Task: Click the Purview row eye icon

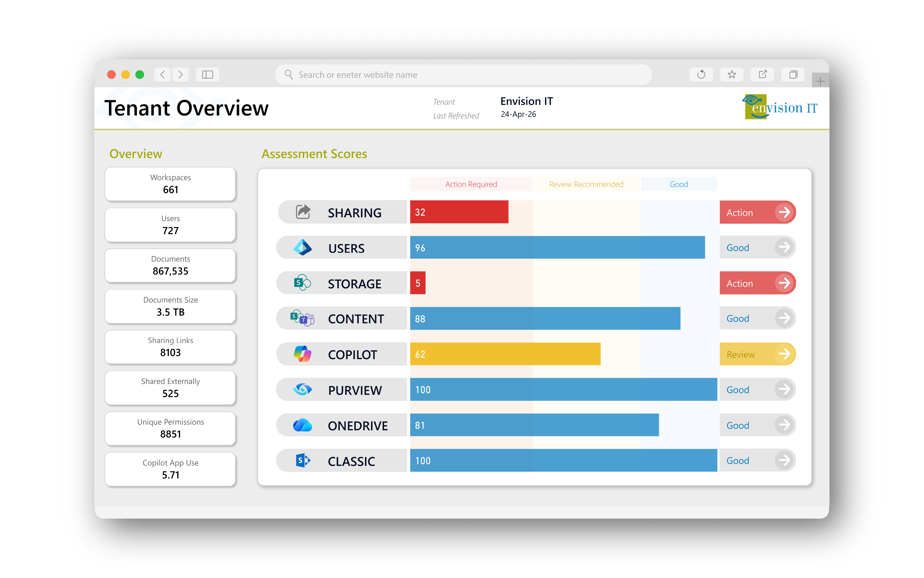Action: [303, 389]
